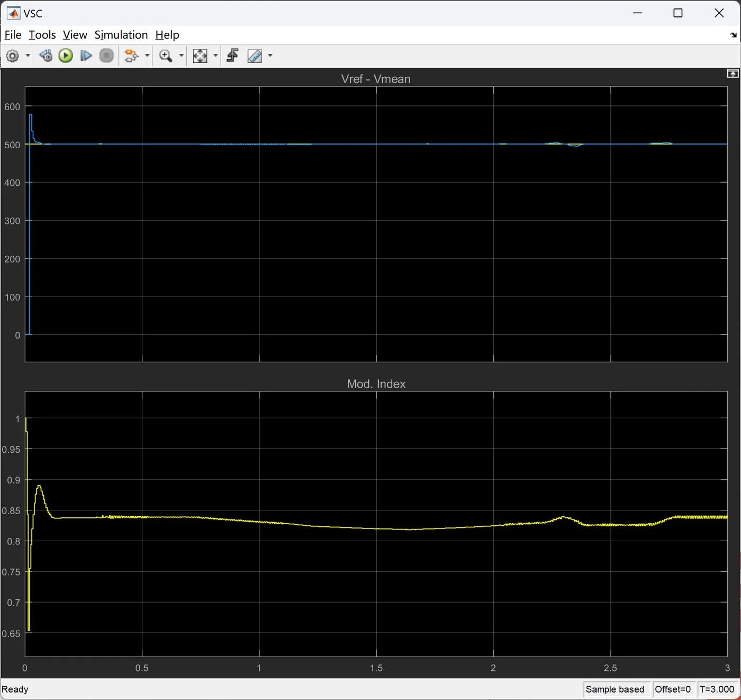Maximize the VSC scope window
This screenshot has height=700, width=741.
[x=678, y=13]
